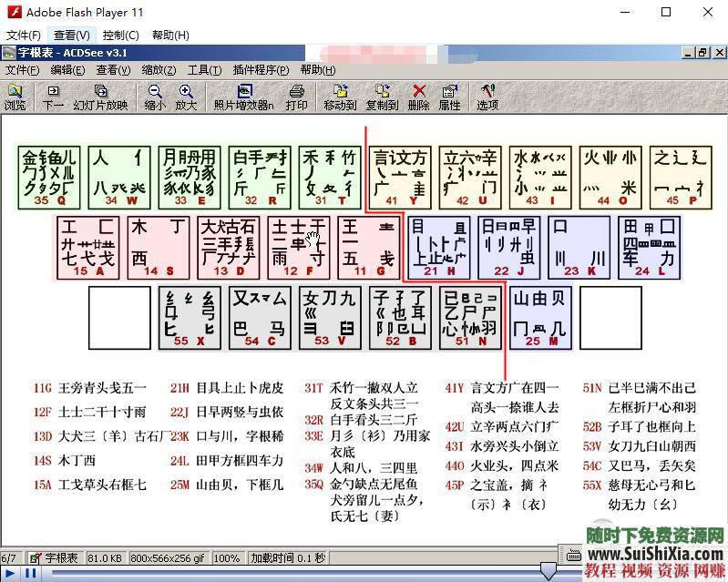Click the 45 P key root card

[x=681, y=178]
